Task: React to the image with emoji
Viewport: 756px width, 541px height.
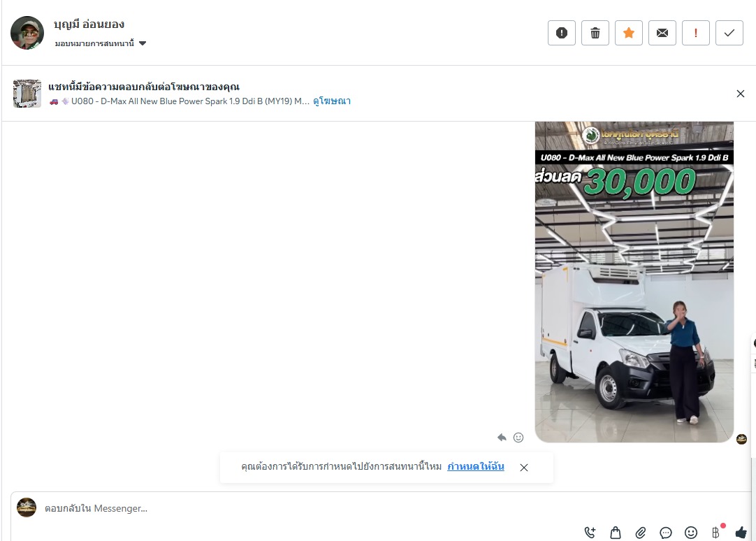Action: pyautogui.click(x=518, y=438)
